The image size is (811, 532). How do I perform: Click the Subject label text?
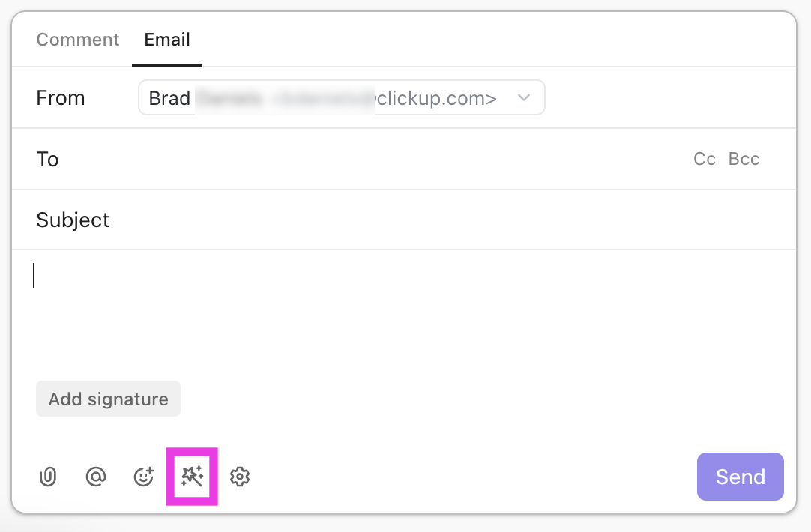click(73, 220)
